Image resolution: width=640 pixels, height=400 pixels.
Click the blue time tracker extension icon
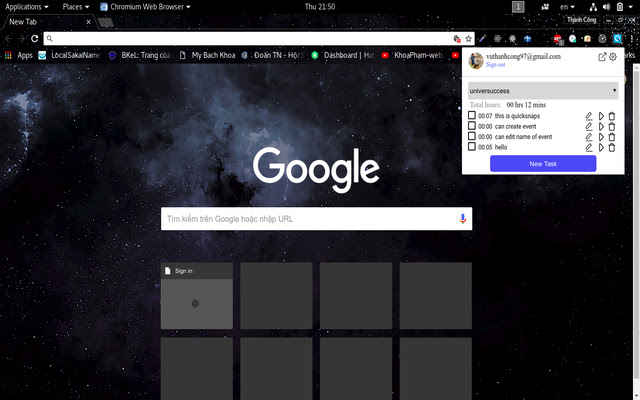[x=618, y=39]
